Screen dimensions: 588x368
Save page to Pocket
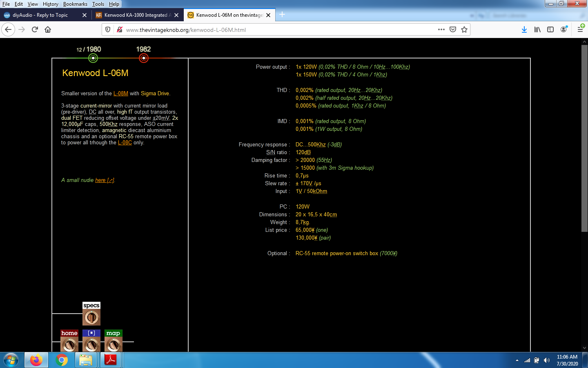453,29
